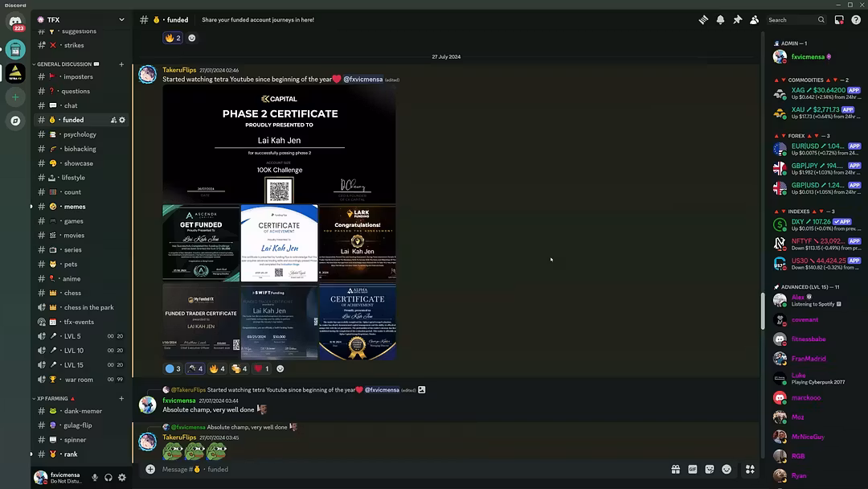Screen dimensions: 868x489
Task: Show pinned messages
Action: pyautogui.click(x=737, y=19)
